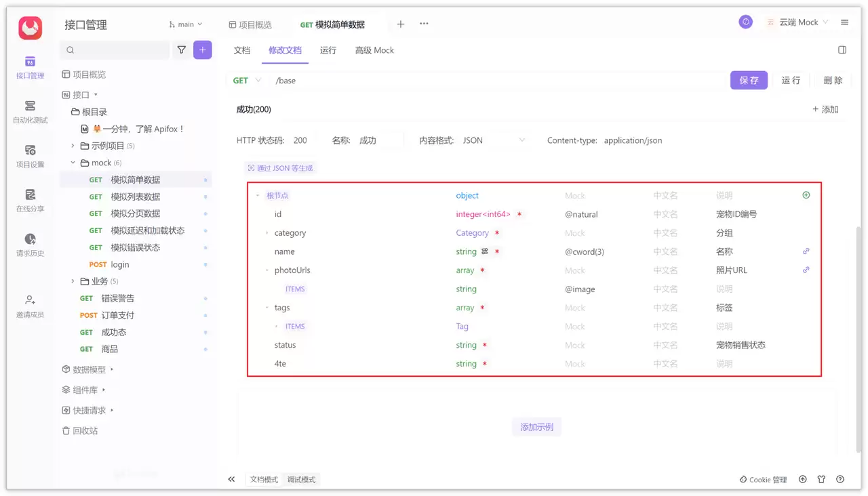Click the vertical scrollbar on the right
Viewport: 868px width, 496px height.
[859, 339]
